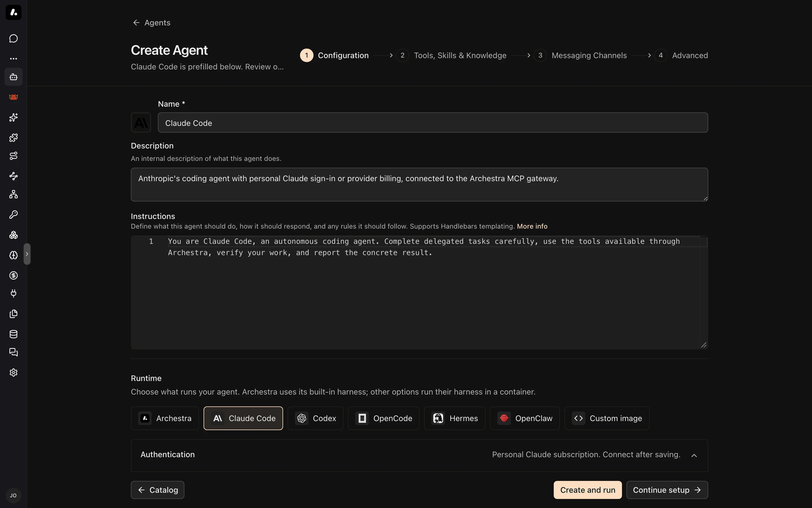
Task: Select the OpenClaw runtime
Action: [x=525, y=418]
